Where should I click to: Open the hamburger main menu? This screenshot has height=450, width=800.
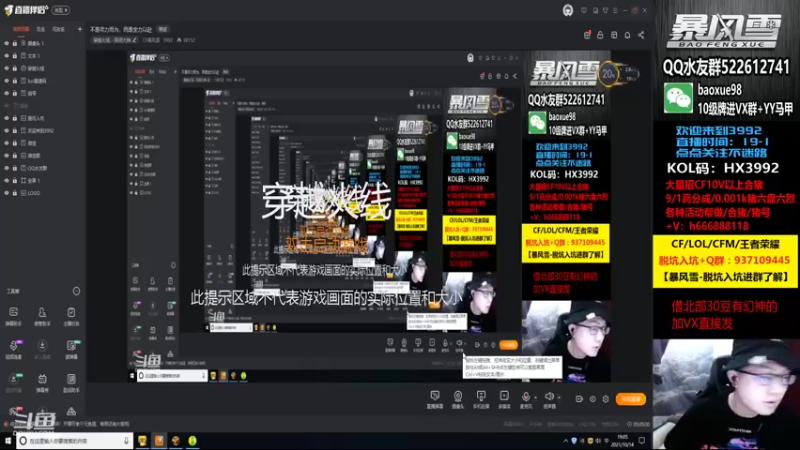615,10
